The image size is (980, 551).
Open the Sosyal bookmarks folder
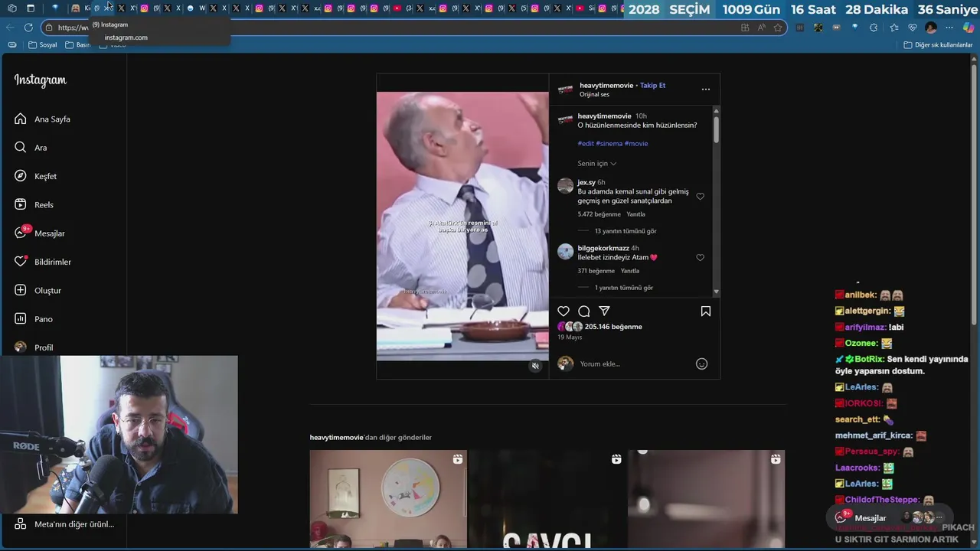[43, 45]
